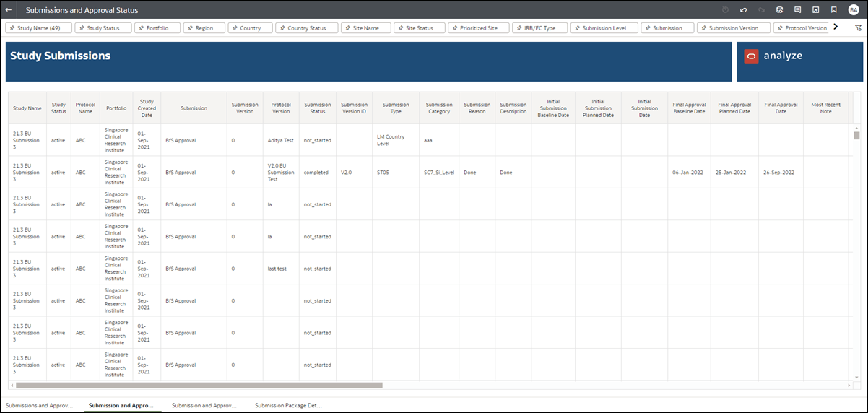Click the '26-Sep-2022' approval date cell
This screenshot has width=868, height=413.
781,173
